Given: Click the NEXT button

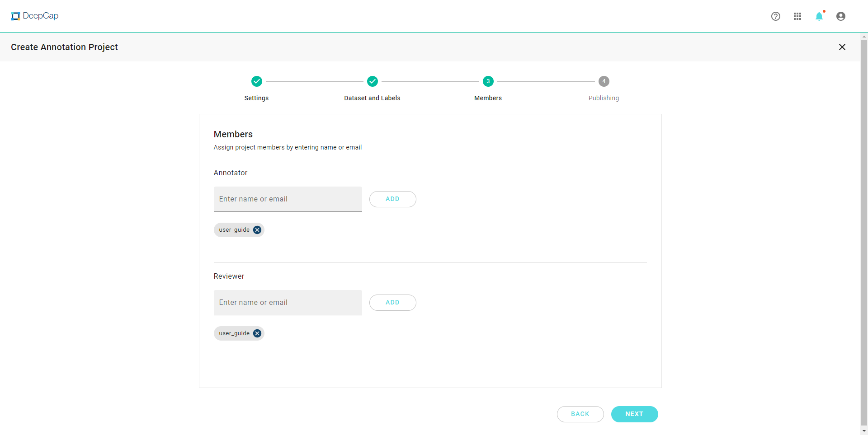Looking at the screenshot, I should point(635,414).
